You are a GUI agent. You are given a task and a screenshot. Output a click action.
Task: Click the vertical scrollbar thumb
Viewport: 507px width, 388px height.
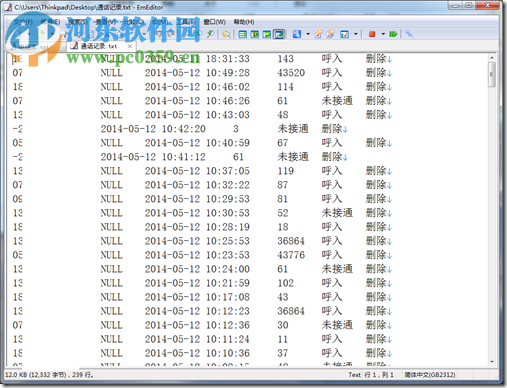click(x=492, y=75)
